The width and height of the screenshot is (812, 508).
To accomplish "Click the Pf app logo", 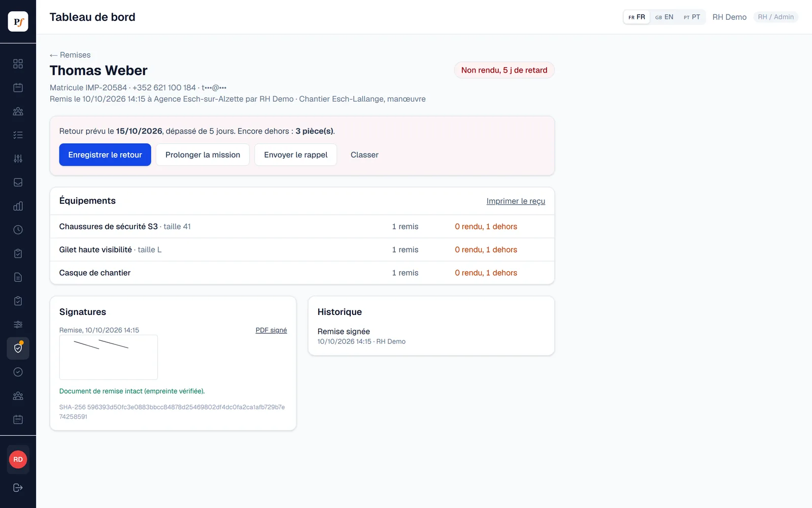I will pyautogui.click(x=18, y=21).
